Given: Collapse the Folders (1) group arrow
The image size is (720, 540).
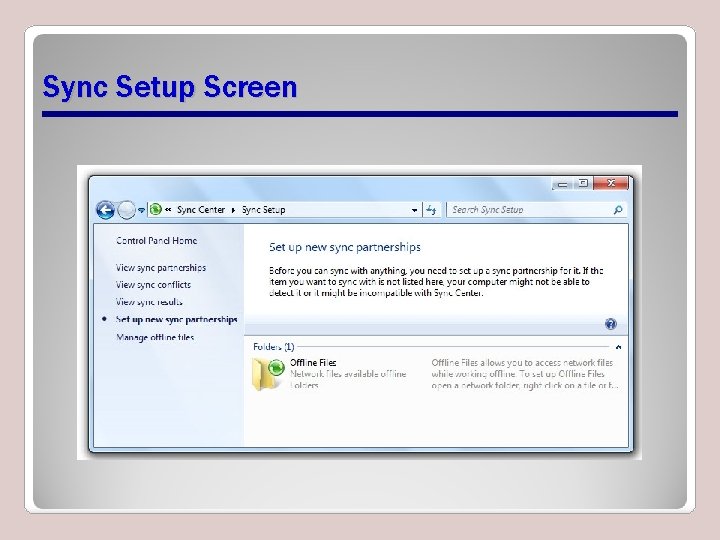Looking at the screenshot, I should (618, 347).
